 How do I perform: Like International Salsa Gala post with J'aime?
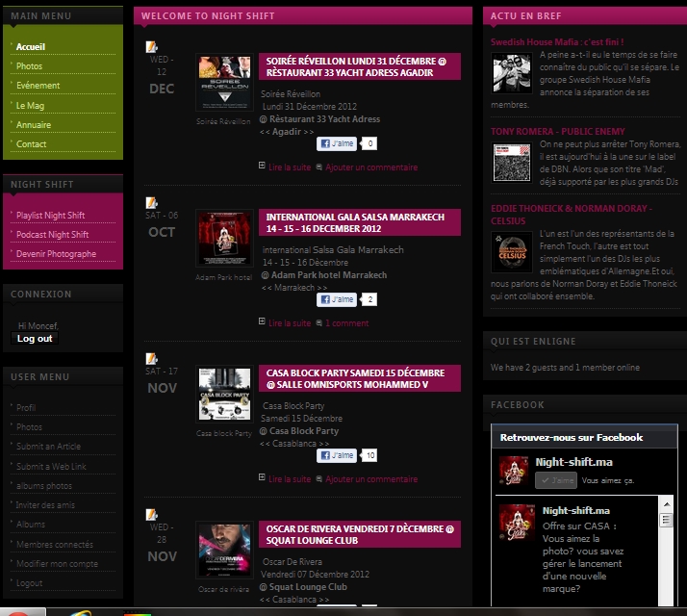tap(337, 299)
